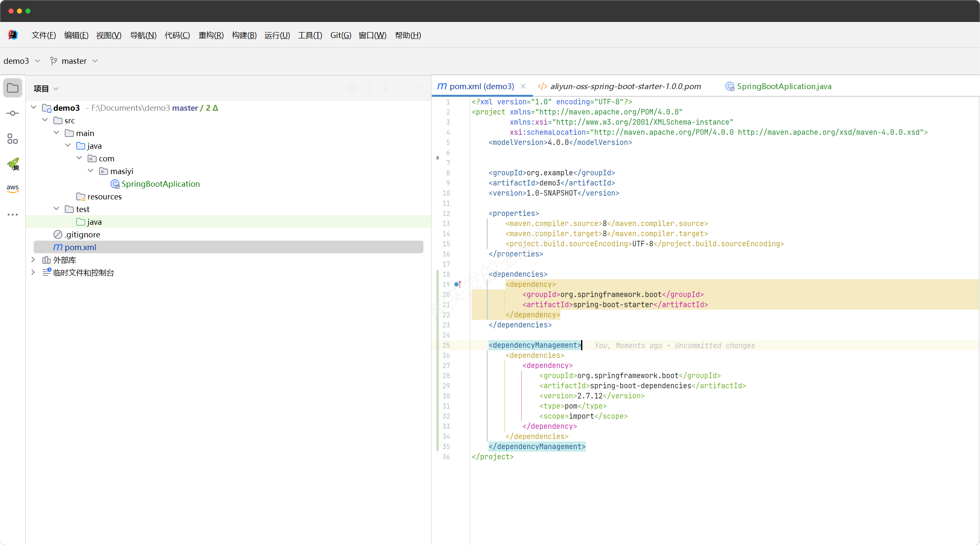The image size is (980, 545).
Task: Click the gutter marker on line 19
Action: pos(457,284)
